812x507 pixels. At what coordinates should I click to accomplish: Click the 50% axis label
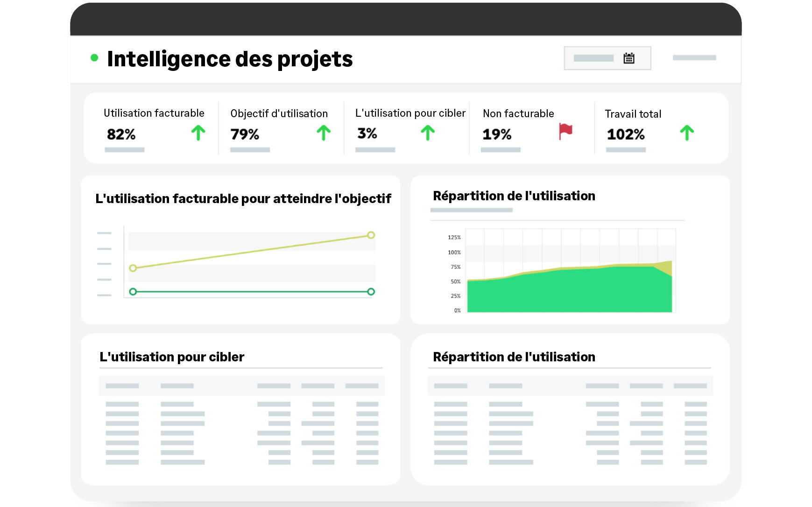coord(455,282)
